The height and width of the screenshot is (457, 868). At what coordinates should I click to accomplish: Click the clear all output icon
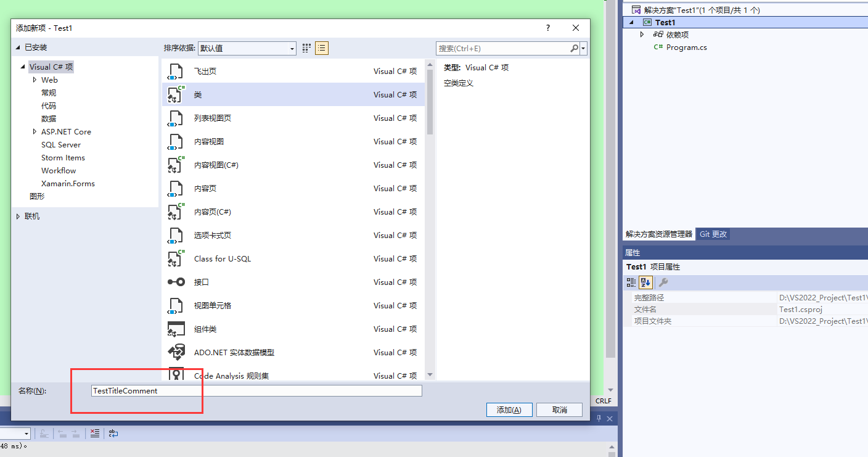94,434
